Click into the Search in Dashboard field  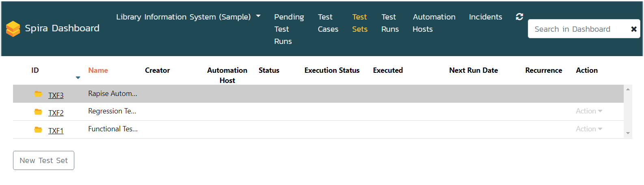577,29
